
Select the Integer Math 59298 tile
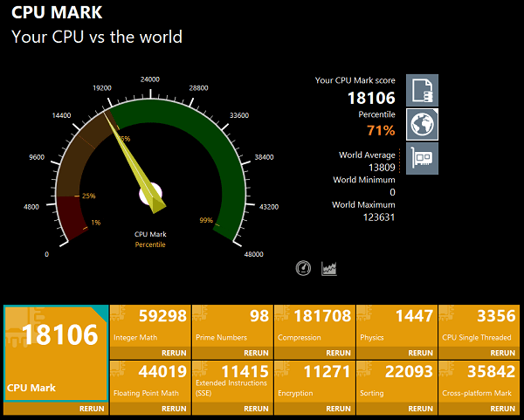click(x=150, y=326)
